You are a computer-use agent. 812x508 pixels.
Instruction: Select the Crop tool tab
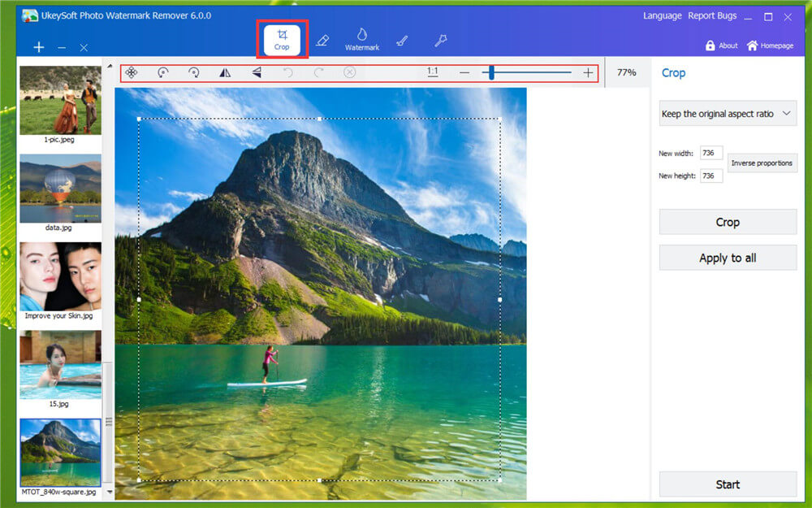[x=282, y=40]
